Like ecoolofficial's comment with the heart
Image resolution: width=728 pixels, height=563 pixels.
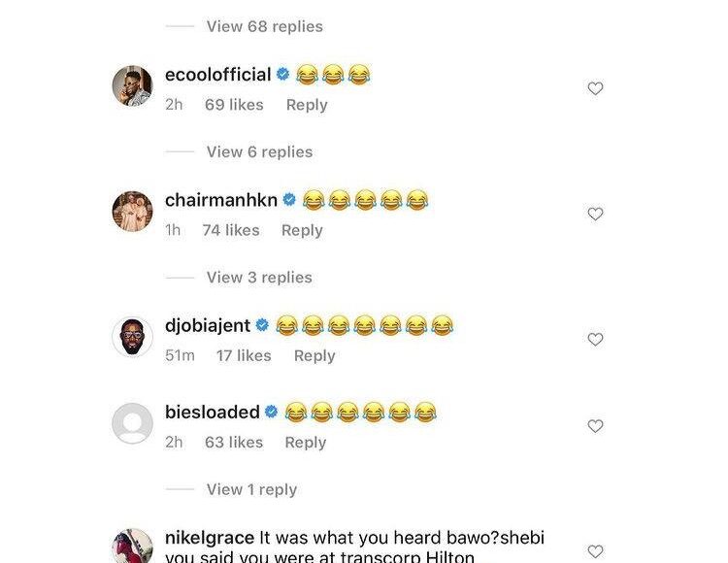(596, 88)
